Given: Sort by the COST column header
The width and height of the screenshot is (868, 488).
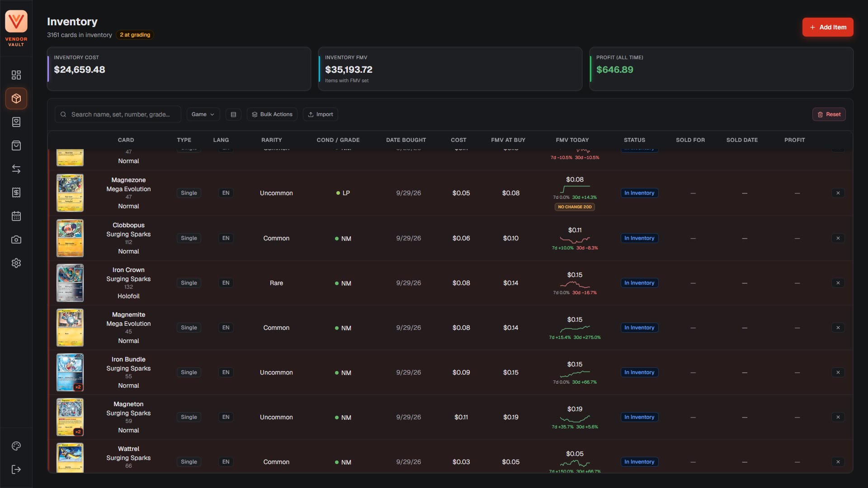Looking at the screenshot, I should tap(458, 140).
